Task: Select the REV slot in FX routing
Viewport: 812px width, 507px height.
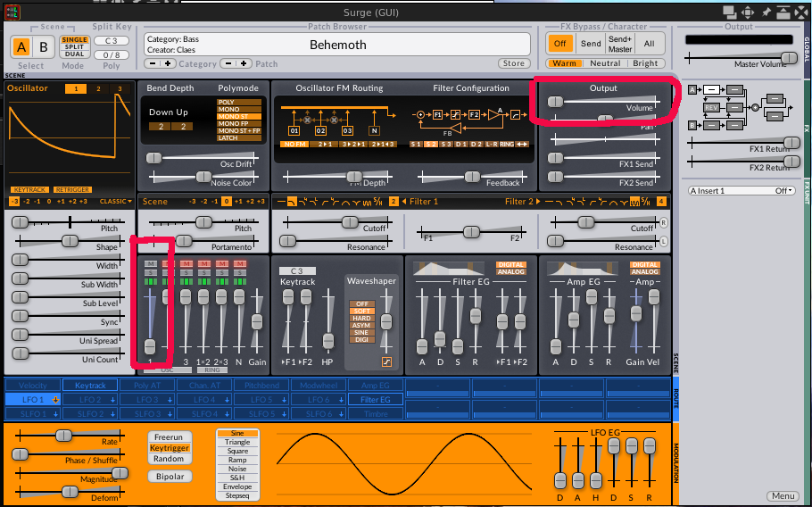Action: [x=711, y=108]
